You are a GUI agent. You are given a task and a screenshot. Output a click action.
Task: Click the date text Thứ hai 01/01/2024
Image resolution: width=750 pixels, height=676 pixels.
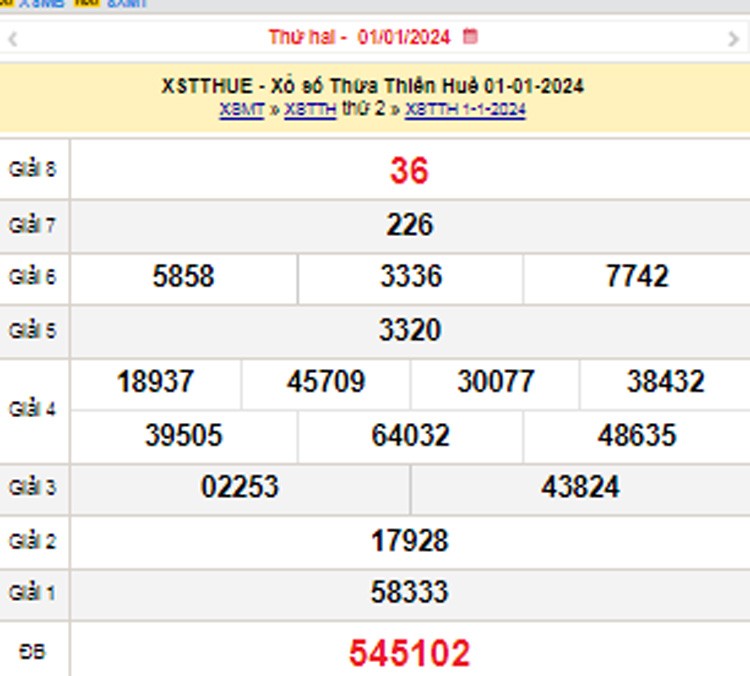[x=359, y=38]
